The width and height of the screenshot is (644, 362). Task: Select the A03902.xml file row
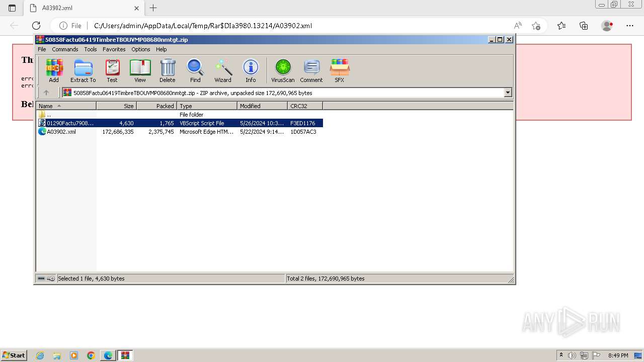pos(180,132)
